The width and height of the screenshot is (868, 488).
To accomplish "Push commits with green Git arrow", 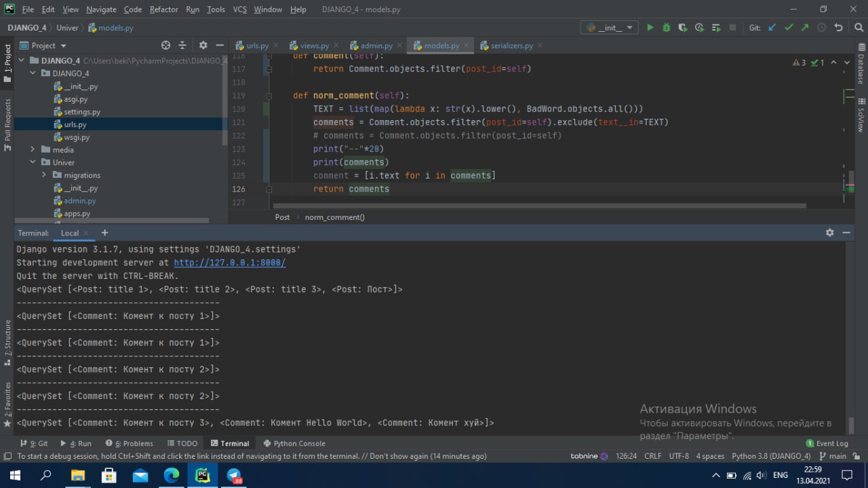I will (805, 28).
